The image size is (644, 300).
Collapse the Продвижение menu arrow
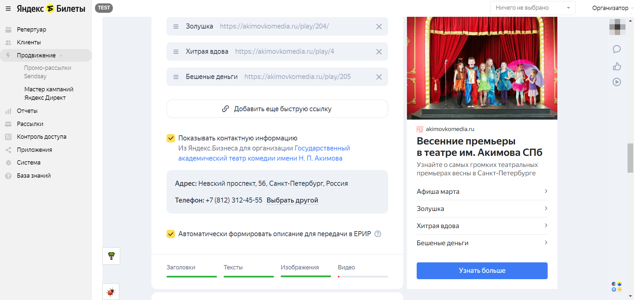pos(61,56)
